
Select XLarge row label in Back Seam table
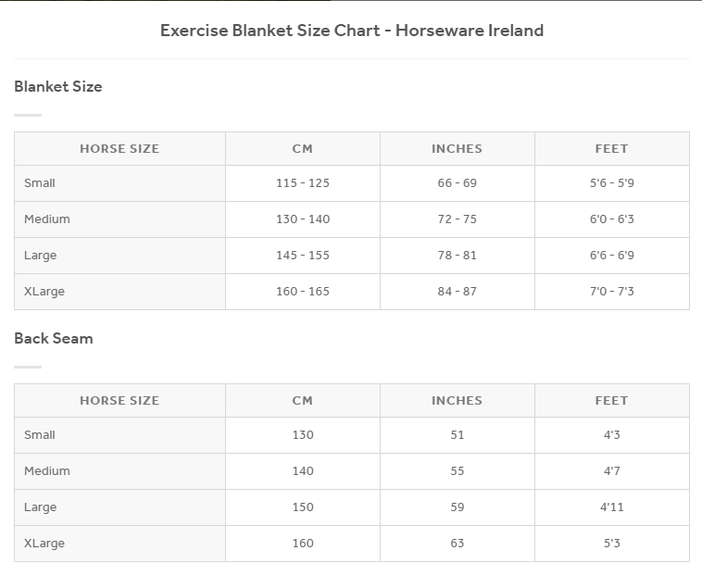click(44, 544)
